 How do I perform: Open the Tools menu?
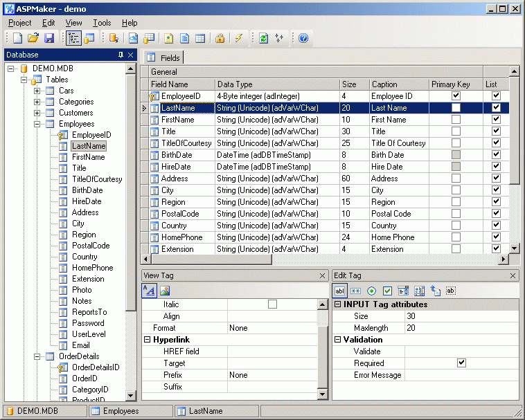click(102, 23)
